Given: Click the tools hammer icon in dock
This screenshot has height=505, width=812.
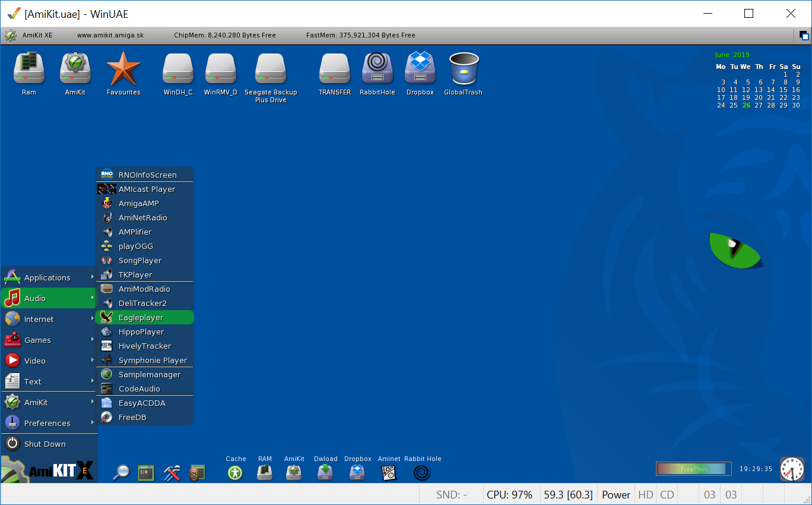Looking at the screenshot, I should pyautogui.click(x=172, y=472).
